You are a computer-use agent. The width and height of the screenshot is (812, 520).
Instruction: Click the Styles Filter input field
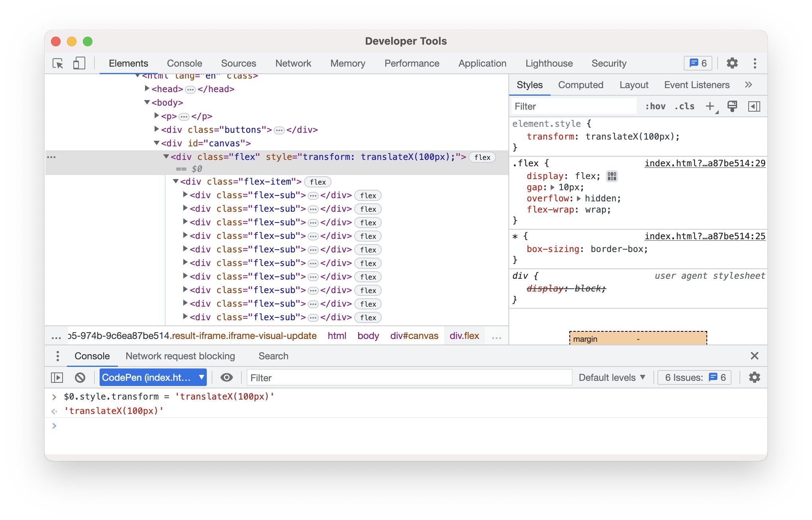574,106
